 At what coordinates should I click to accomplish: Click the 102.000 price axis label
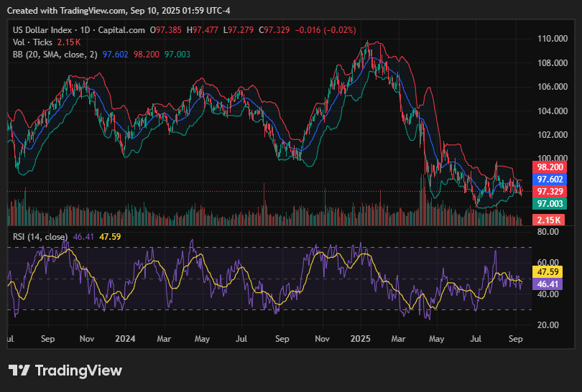[553, 135]
